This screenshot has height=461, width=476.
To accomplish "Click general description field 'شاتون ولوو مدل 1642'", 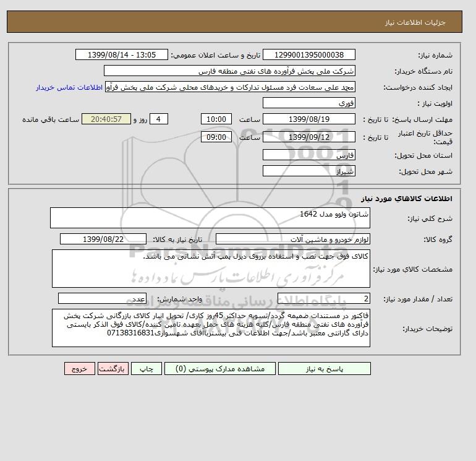I will (x=210, y=218).
